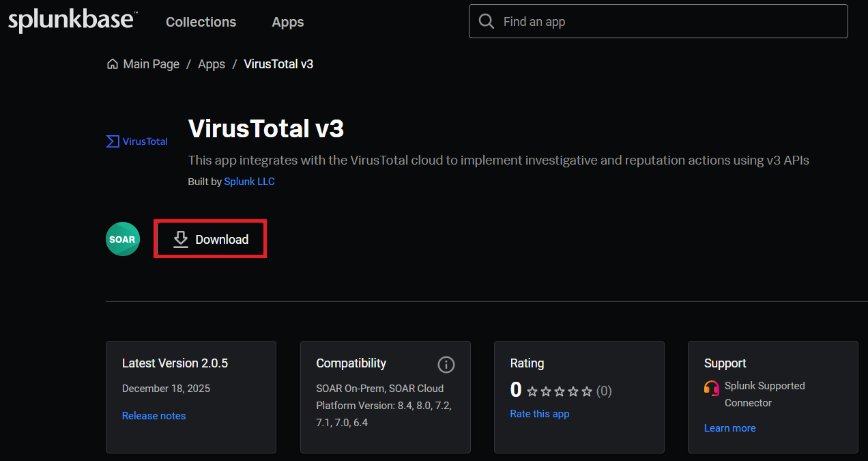Select the third rating star
This screenshot has height=461, width=868.
[560, 391]
